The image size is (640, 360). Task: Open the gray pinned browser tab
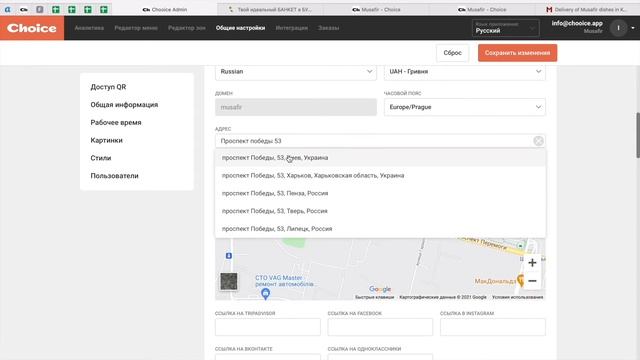[40, 9]
